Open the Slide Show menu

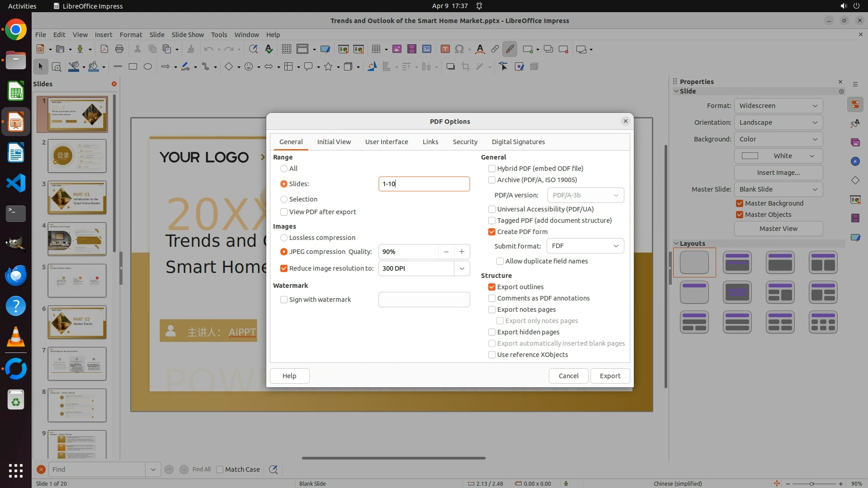tap(188, 35)
